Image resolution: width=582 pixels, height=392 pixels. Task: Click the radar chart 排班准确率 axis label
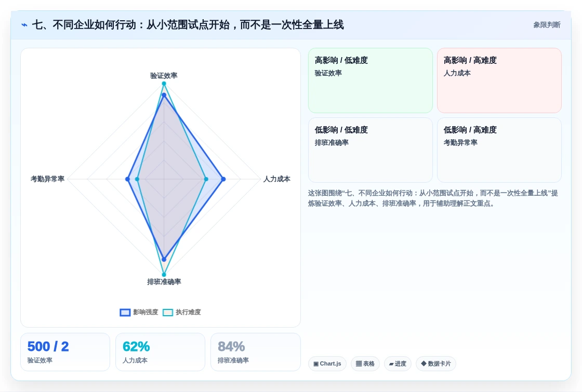tap(164, 282)
